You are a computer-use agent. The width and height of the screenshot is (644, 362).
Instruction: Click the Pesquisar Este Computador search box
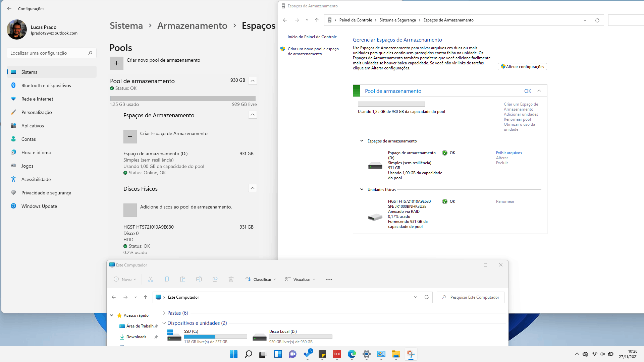click(470, 297)
